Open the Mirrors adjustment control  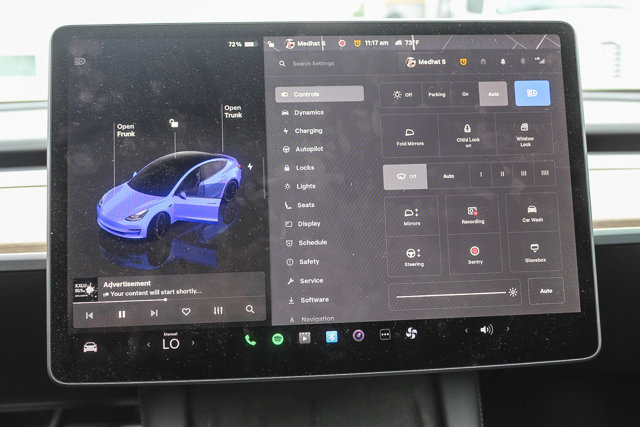[412, 216]
